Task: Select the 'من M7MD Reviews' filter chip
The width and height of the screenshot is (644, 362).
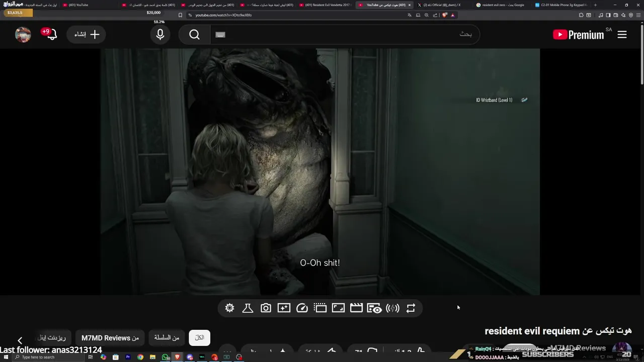Action: coord(110,338)
